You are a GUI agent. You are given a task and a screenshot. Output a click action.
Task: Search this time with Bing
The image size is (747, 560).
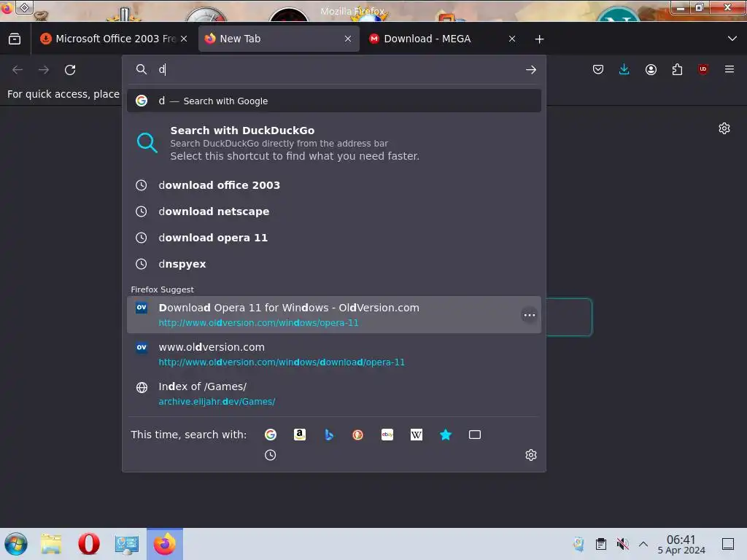pyautogui.click(x=329, y=435)
